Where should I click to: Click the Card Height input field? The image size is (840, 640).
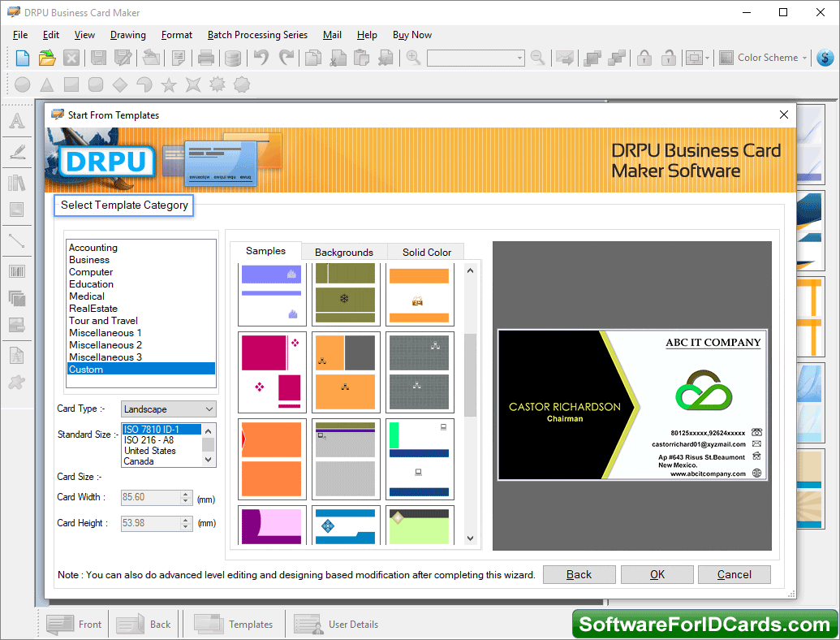pyautogui.click(x=151, y=523)
